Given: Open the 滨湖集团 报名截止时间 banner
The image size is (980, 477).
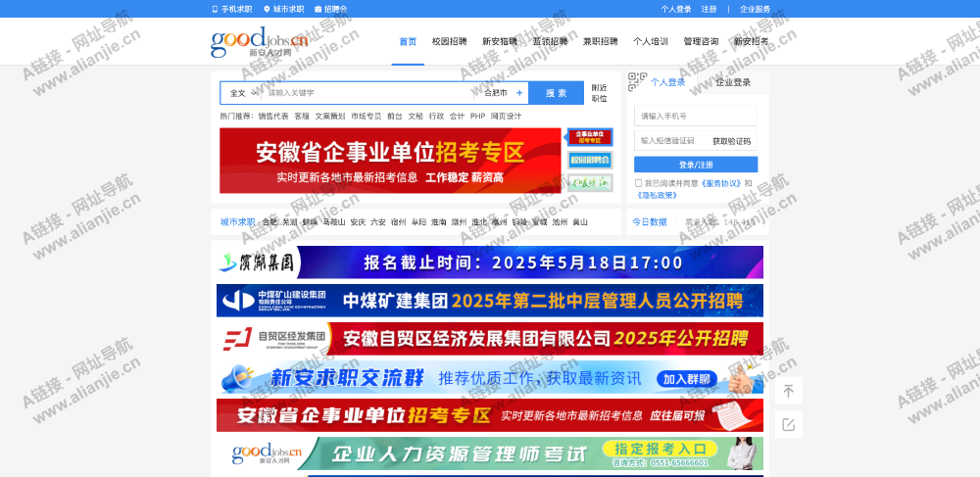Looking at the screenshot, I should point(490,262).
